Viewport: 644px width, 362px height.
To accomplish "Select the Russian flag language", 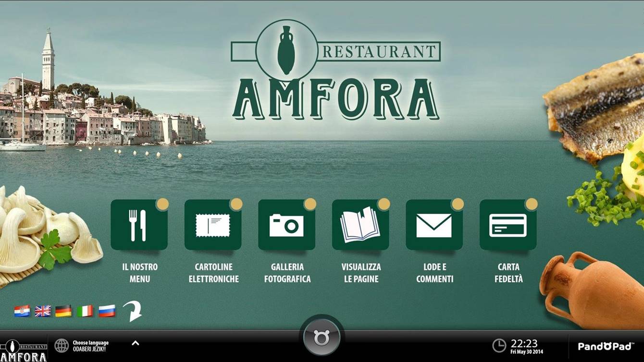I will click(x=107, y=311).
